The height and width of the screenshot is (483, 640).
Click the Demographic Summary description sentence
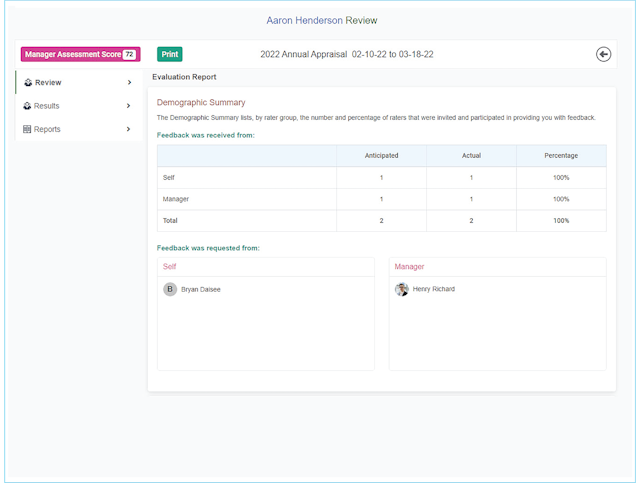pyautogui.click(x=376, y=118)
